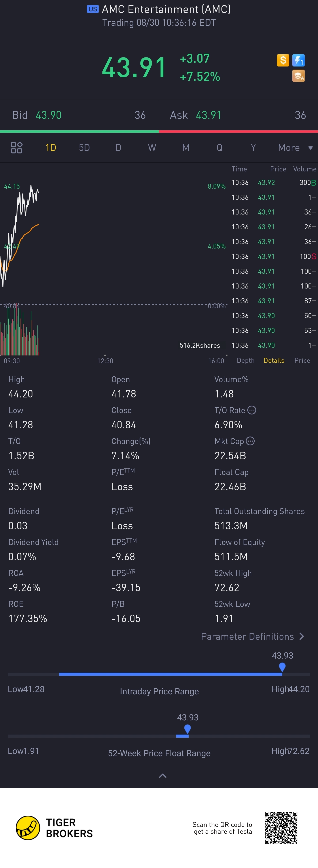Tap the EPS TTM value -9.68

pyautogui.click(x=123, y=557)
